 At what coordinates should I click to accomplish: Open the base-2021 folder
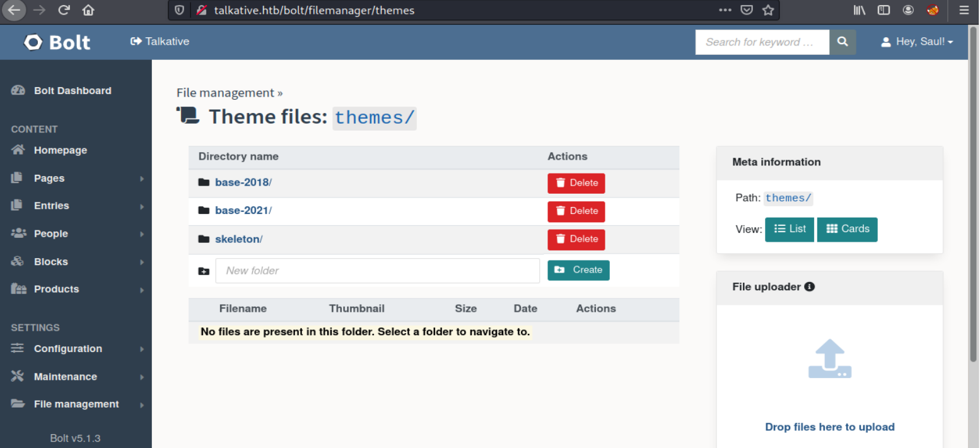(x=243, y=210)
